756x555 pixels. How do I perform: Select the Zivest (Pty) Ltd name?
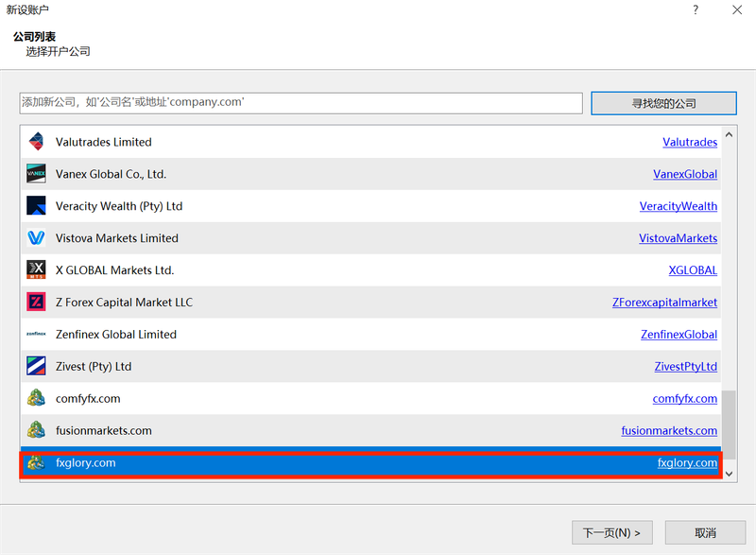94,367
